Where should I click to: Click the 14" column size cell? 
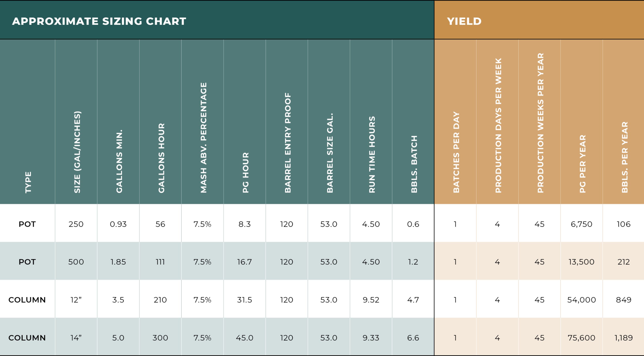pos(76,338)
